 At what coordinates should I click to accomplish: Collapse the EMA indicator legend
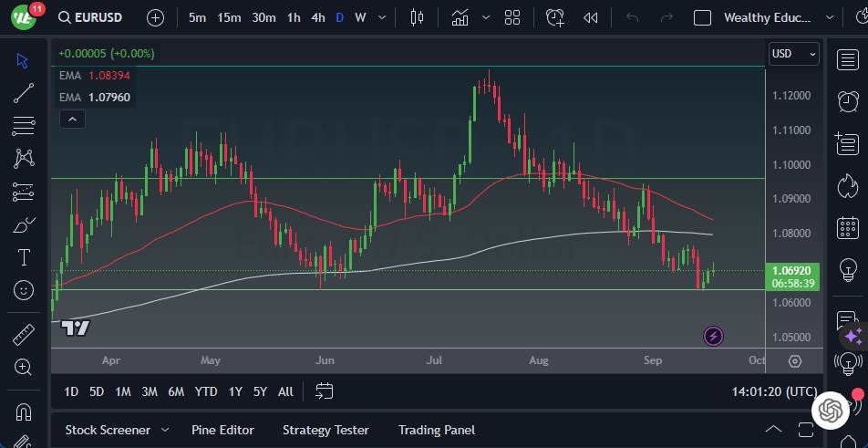[71, 119]
